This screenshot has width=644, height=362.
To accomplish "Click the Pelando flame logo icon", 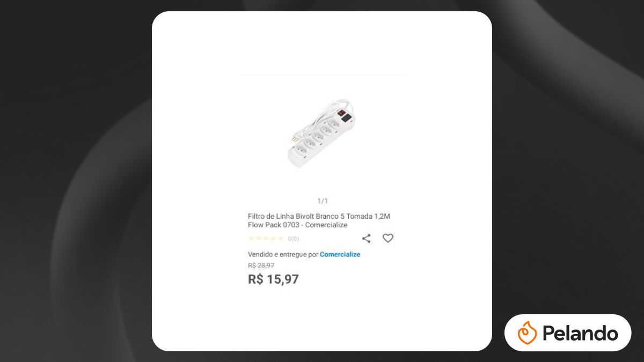I will [x=527, y=333].
